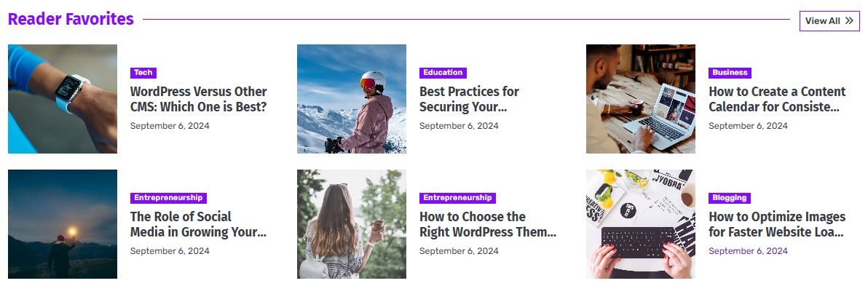868x294 pixels.
Task: Open the smartwatch article thumbnail
Action: point(63,99)
